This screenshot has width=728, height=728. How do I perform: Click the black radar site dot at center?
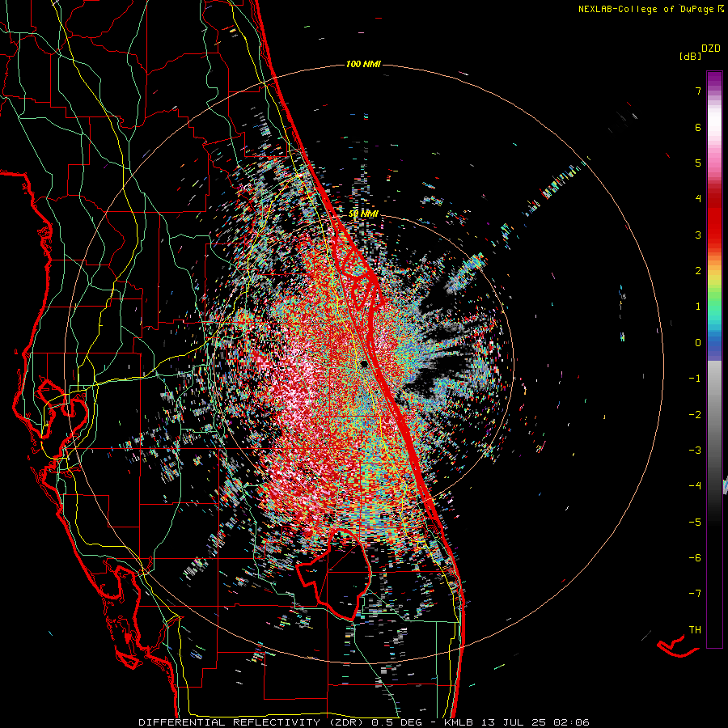pyautogui.click(x=364, y=364)
